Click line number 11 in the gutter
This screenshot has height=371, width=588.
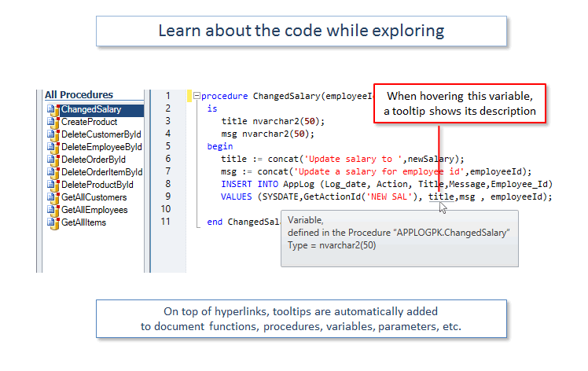point(166,222)
